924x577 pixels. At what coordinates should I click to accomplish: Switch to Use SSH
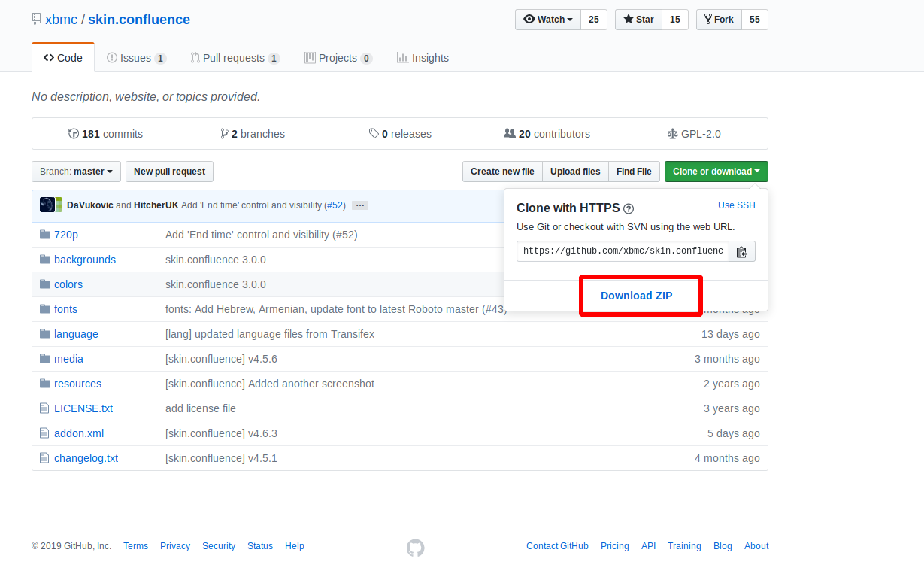click(737, 205)
